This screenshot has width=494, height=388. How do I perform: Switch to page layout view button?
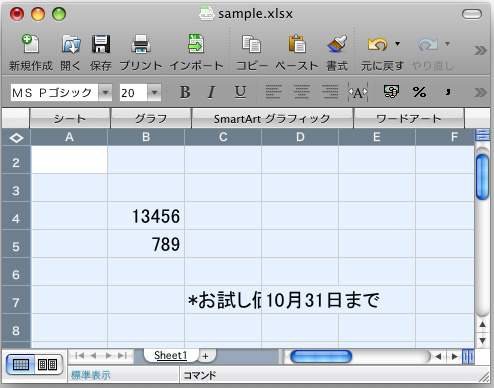pos(47,365)
